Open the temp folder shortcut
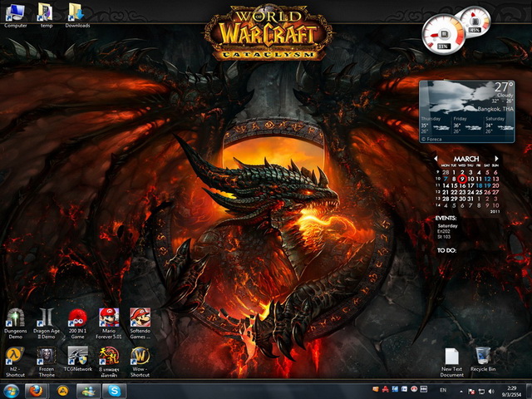 pos(47,15)
